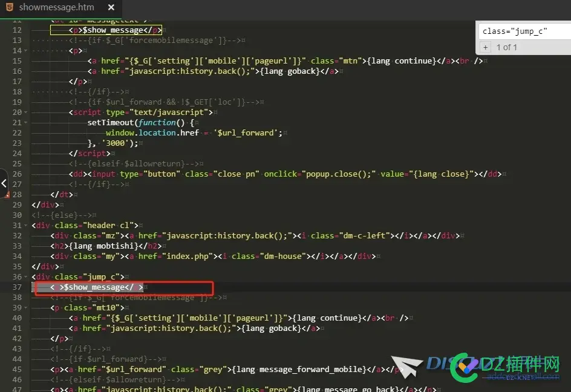Image resolution: width=571 pixels, height=392 pixels.
Task: Click the orange gutter marker at line 28
Action: coord(7,195)
